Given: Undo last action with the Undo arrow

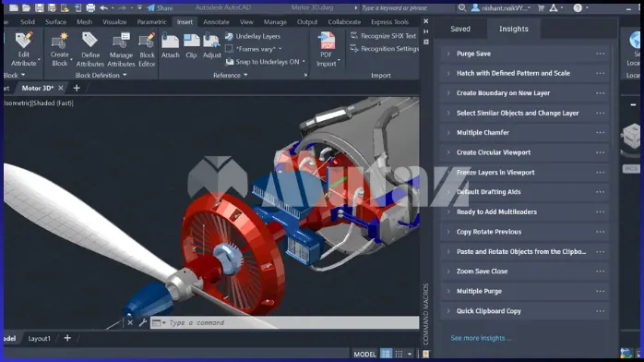Looking at the screenshot, I should pyautogui.click(x=103, y=7).
